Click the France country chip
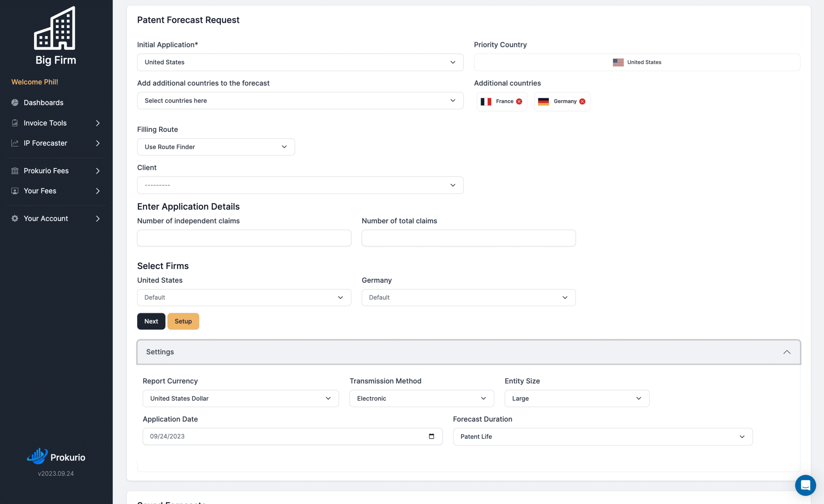Viewport: 824px width, 504px height. (501, 101)
